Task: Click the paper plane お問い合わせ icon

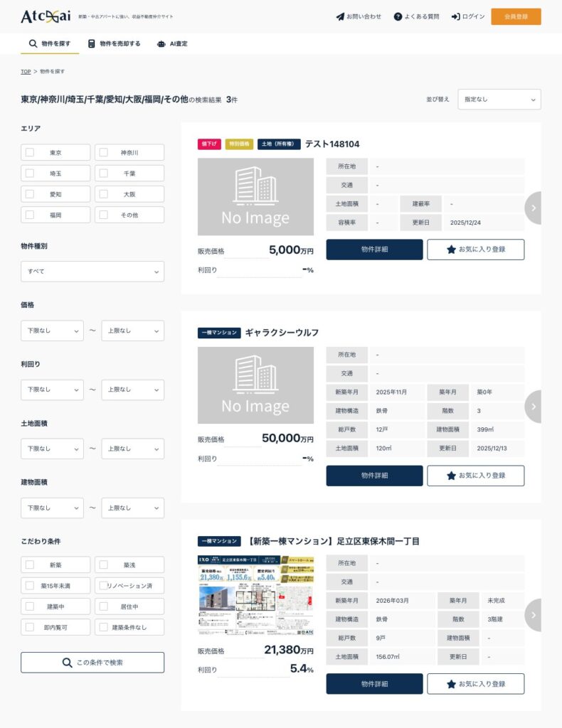Action: 340,16
